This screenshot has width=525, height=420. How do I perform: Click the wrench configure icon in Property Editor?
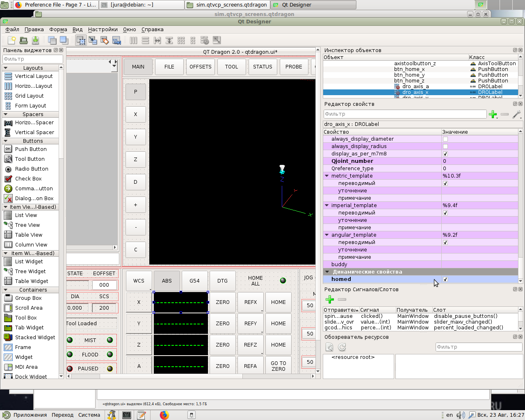pyautogui.click(x=516, y=114)
